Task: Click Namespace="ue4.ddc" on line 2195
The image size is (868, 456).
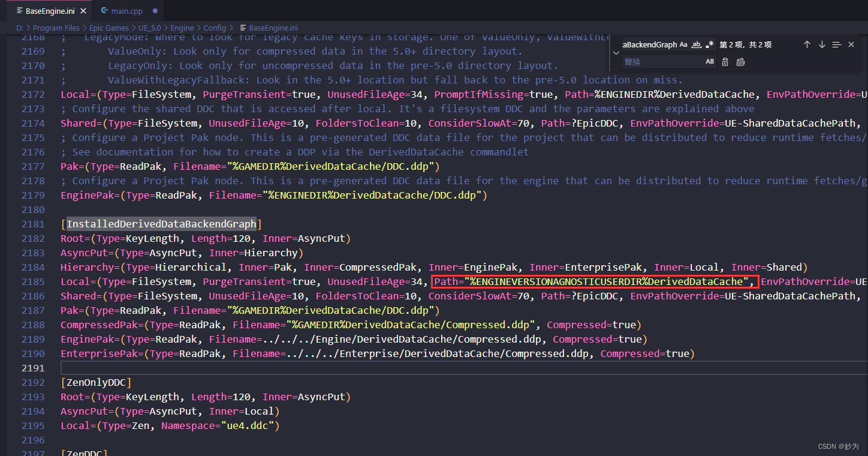Action: tap(218, 425)
